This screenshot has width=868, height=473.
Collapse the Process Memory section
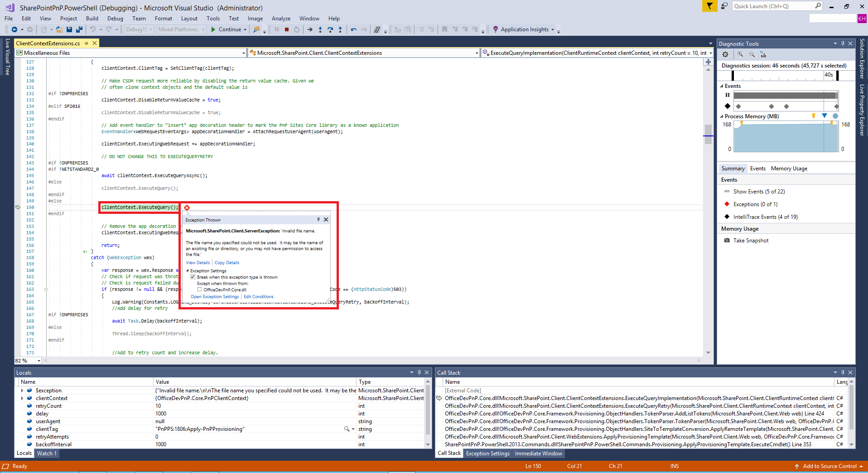pos(722,116)
